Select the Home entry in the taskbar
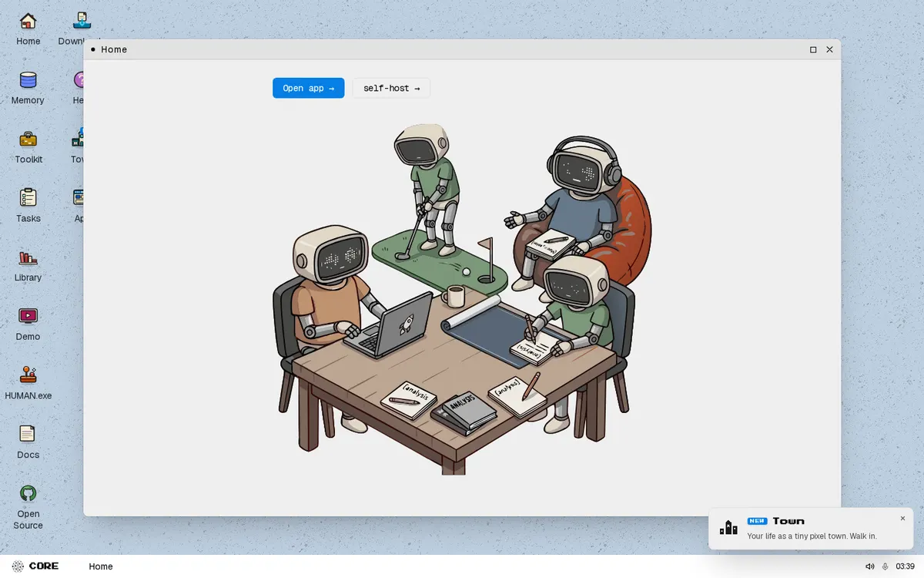The width and height of the screenshot is (924, 578). 101,566
